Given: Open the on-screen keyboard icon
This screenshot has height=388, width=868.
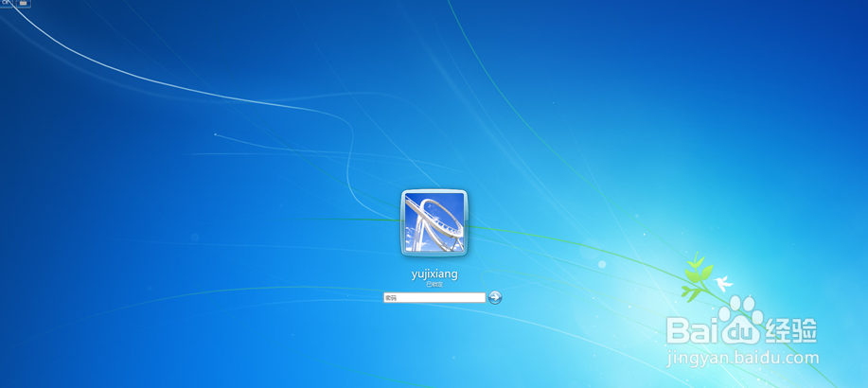Looking at the screenshot, I should (x=23, y=4).
